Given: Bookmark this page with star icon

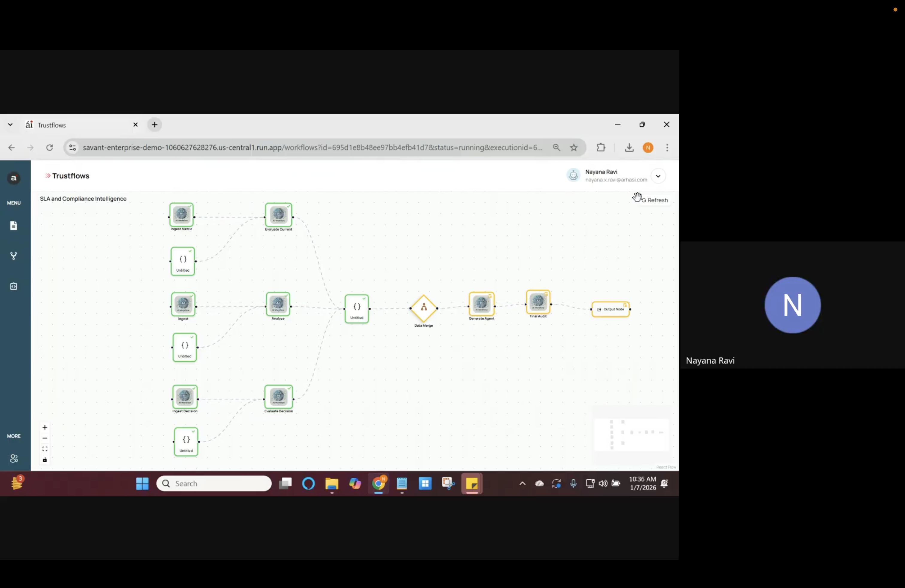Looking at the screenshot, I should point(574,148).
